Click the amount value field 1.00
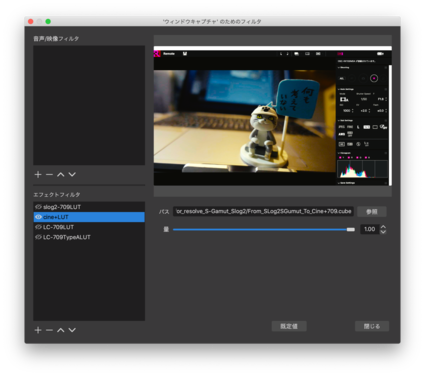The height and width of the screenshot is (376, 425). [x=370, y=229]
